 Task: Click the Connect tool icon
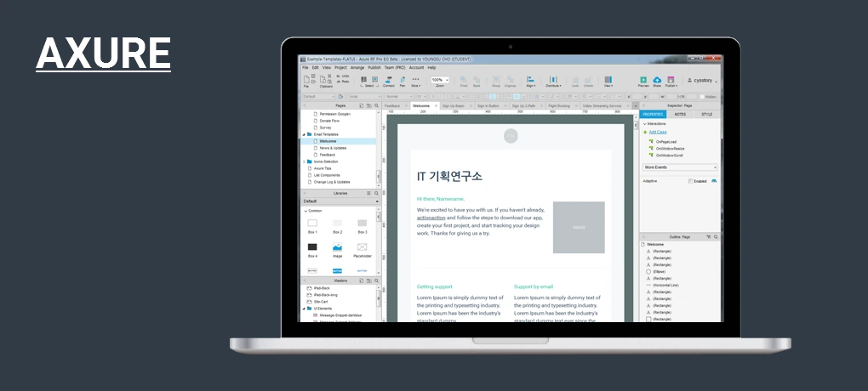[x=389, y=80]
